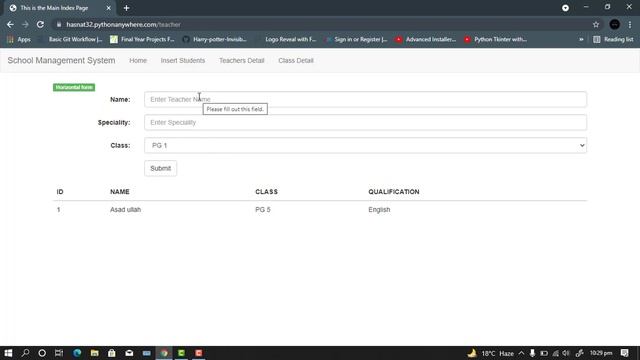Click the address bar URL

[123, 24]
